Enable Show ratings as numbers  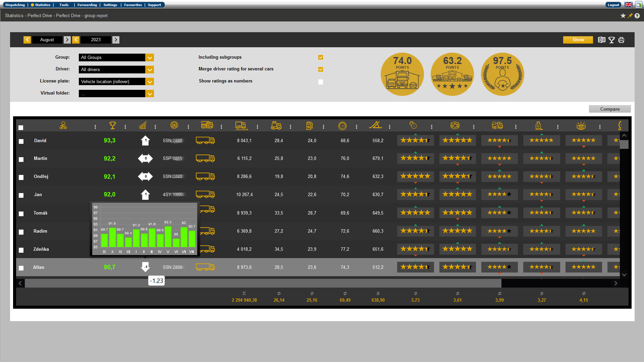[321, 82]
